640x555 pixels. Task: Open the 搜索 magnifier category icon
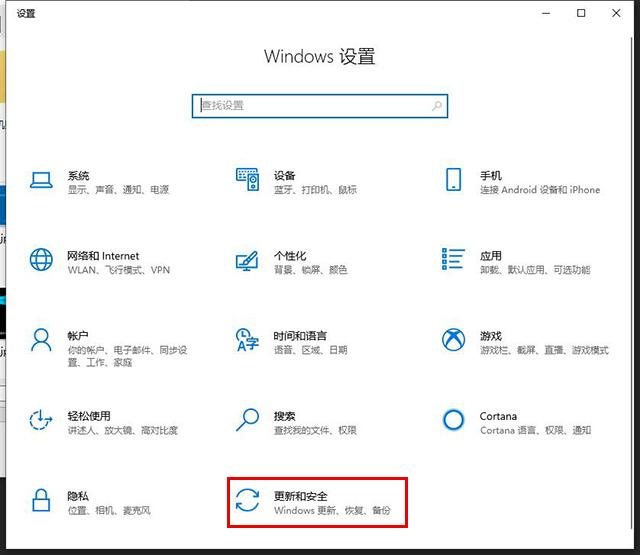(247, 420)
